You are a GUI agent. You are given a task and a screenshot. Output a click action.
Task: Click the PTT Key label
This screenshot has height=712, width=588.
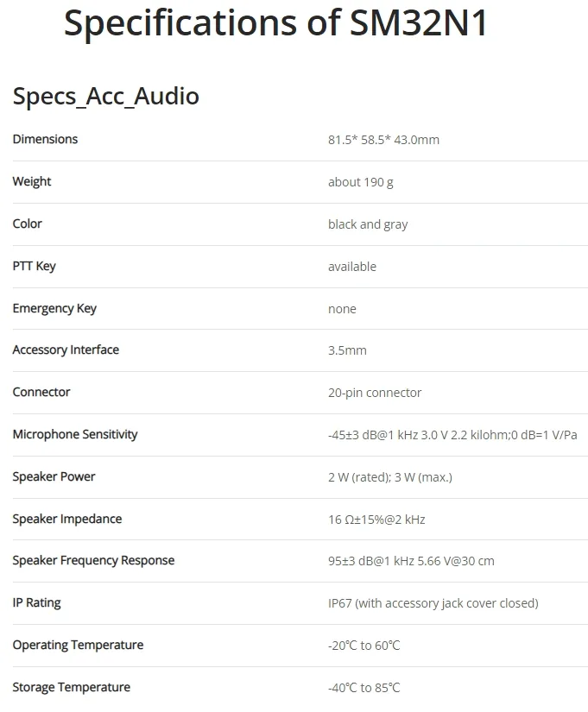tap(34, 266)
